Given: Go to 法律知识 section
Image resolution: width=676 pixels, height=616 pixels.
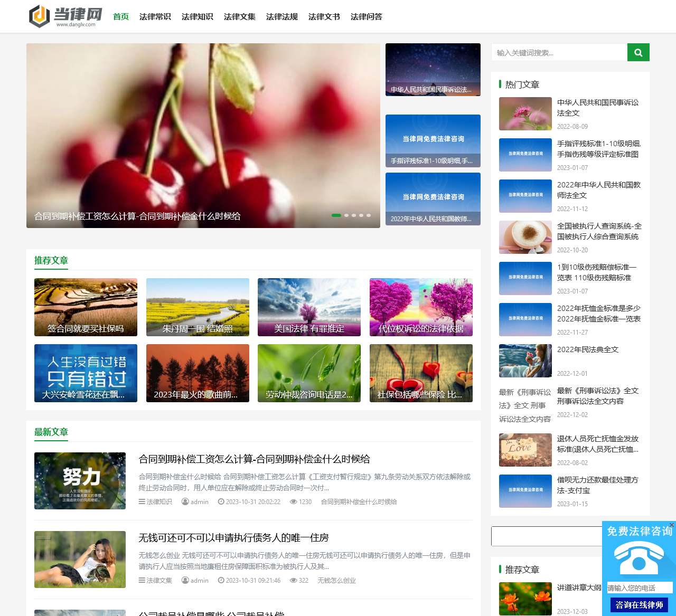Looking at the screenshot, I should tap(198, 16).
